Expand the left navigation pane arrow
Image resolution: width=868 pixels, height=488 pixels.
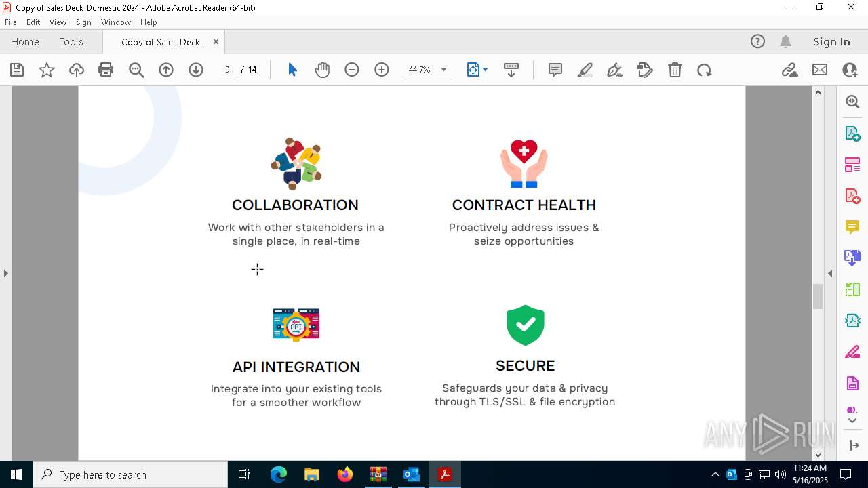(6, 273)
